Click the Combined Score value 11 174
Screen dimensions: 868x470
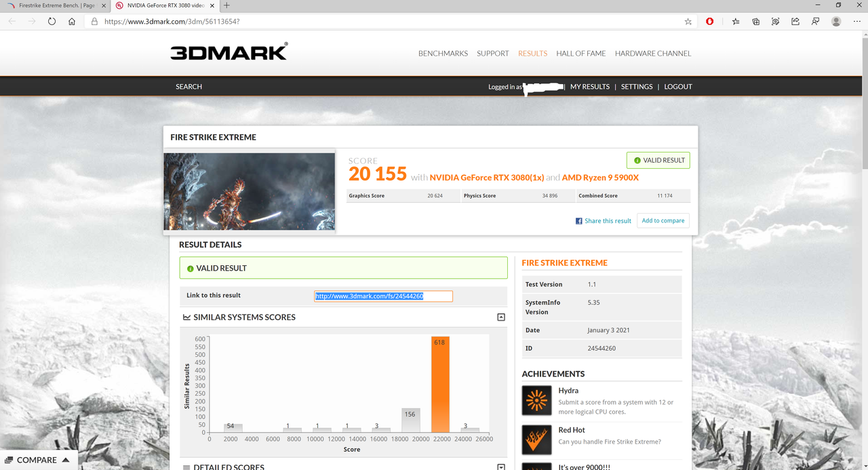pos(665,196)
